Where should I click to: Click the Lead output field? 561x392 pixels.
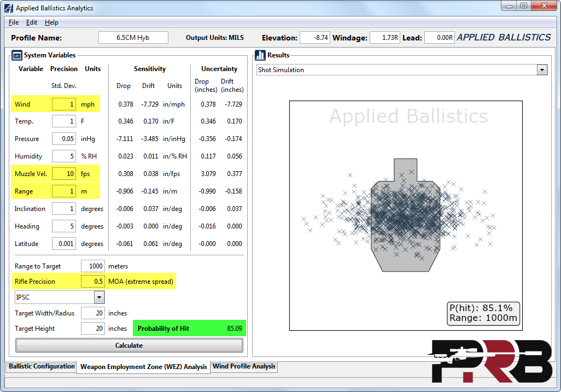pos(440,38)
